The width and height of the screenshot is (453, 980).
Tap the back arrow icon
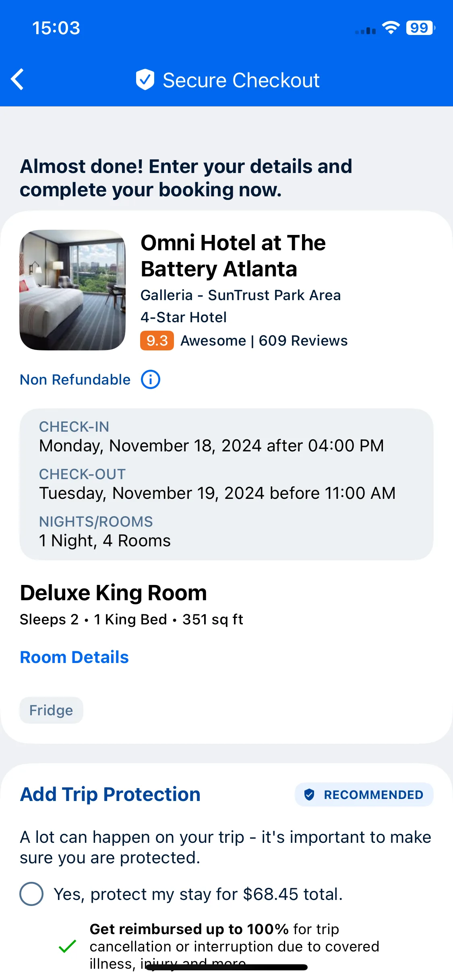[17, 79]
